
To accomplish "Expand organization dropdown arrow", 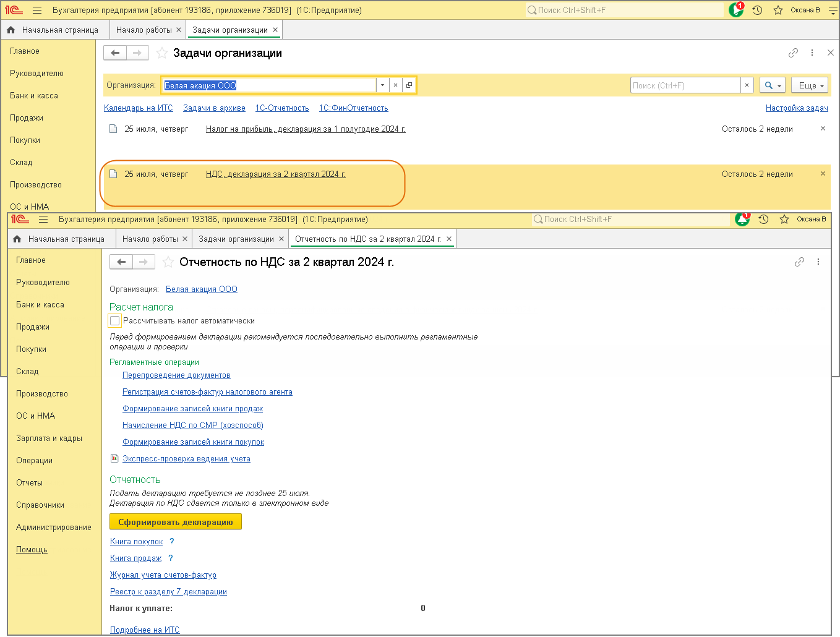I will tap(382, 85).
